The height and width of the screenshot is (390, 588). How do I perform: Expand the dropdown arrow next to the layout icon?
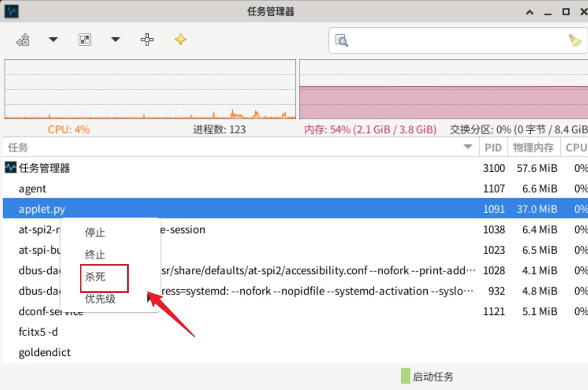pos(116,39)
